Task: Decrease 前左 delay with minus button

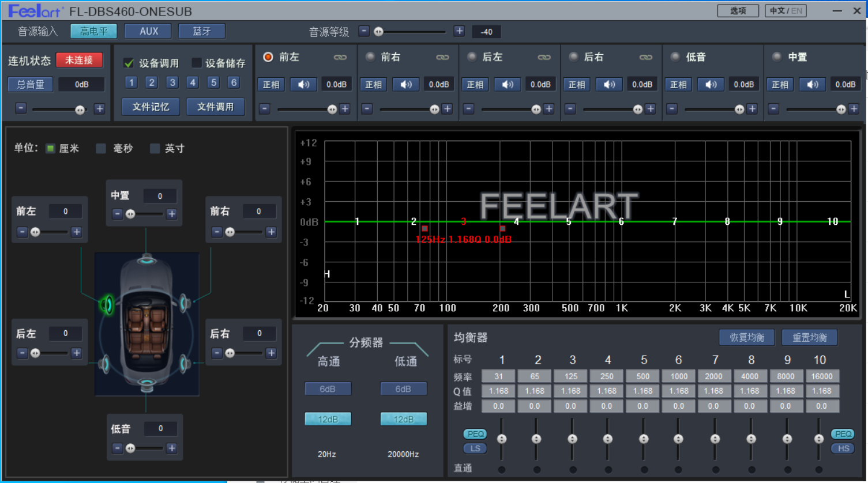Action: (x=22, y=232)
